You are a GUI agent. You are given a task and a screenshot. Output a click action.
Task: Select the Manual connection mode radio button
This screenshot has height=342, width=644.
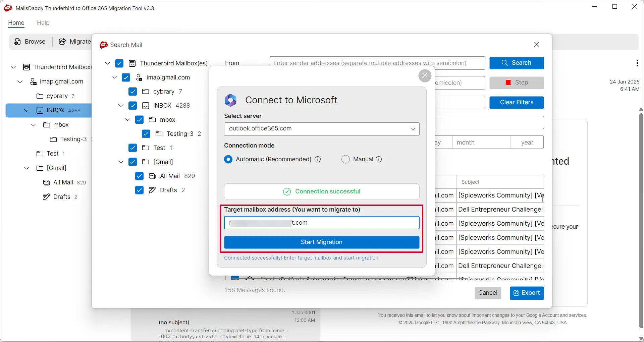(345, 159)
